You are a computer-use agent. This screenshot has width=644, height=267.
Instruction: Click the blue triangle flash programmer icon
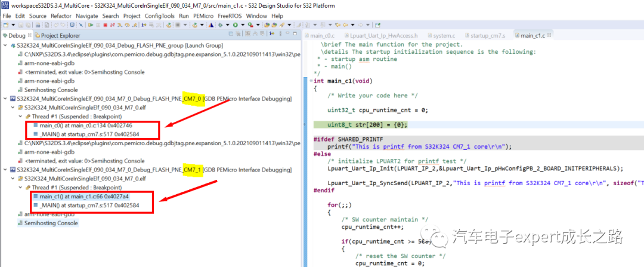tap(211, 24)
